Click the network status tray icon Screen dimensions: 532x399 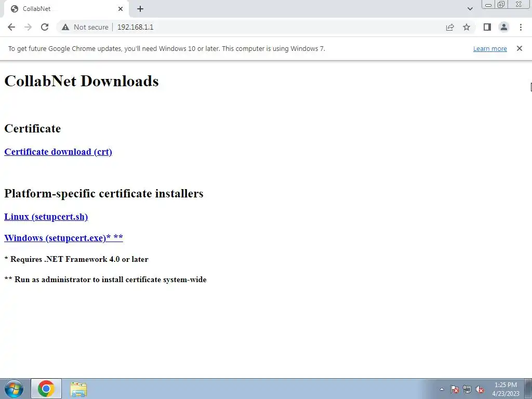467,389
